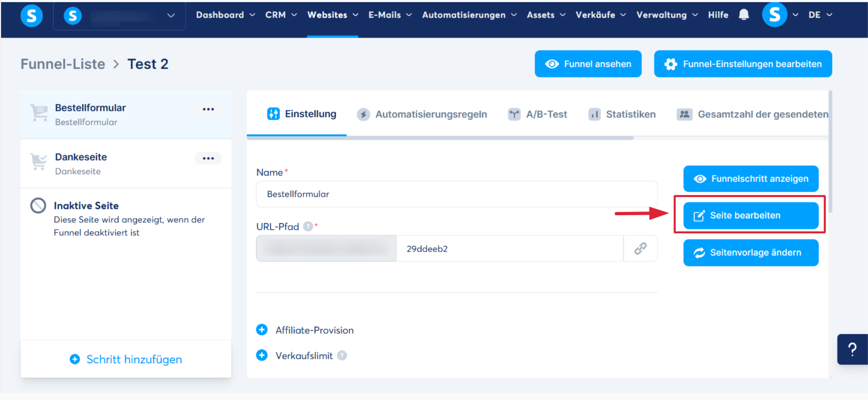Open Gesamtzahl der gesendeten tab

[752, 114]
